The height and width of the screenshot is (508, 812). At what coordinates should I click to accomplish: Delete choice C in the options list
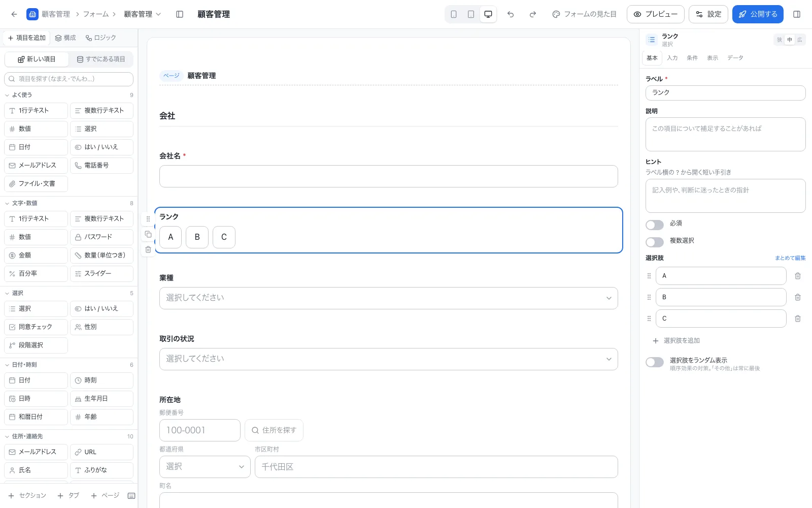click(798, 319)
